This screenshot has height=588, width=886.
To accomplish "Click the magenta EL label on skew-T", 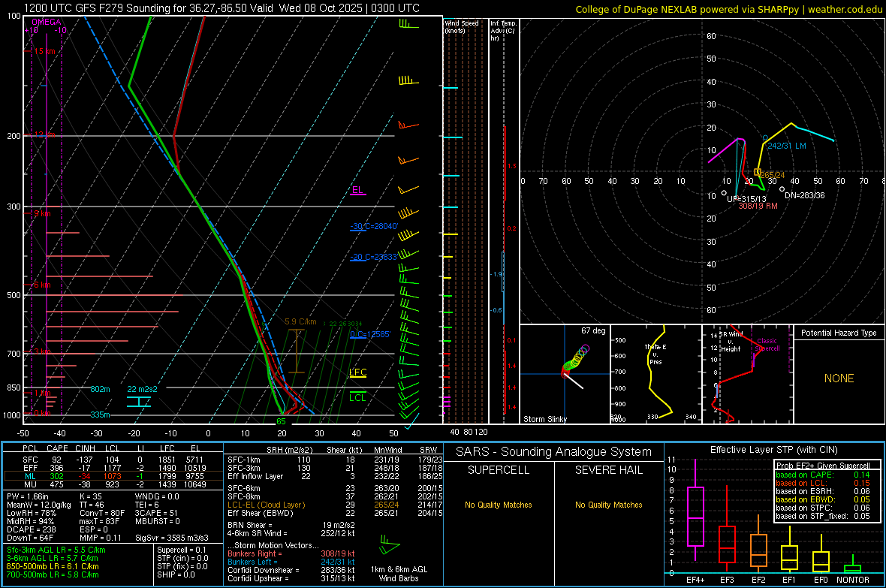I will tap(357, 190).
